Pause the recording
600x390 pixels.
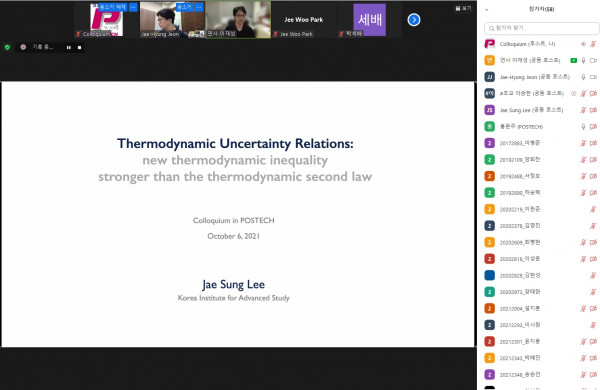coord(69,47)
